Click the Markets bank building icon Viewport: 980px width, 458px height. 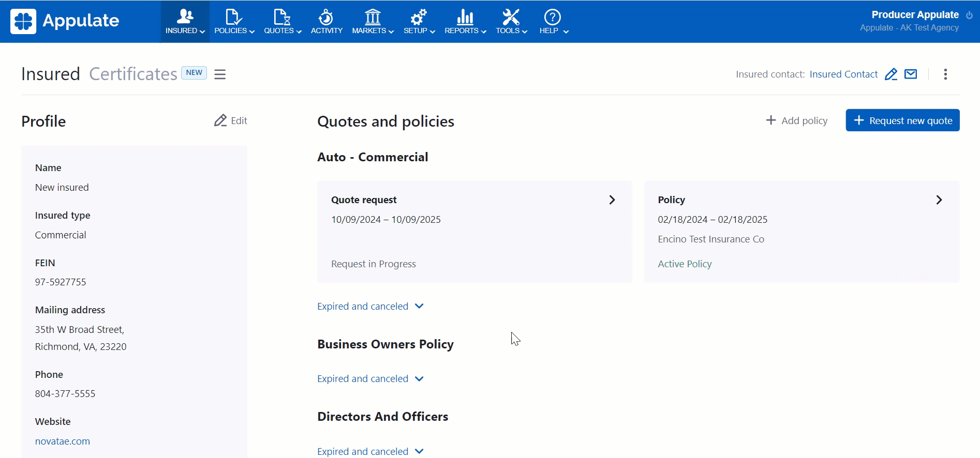[373, 17]
